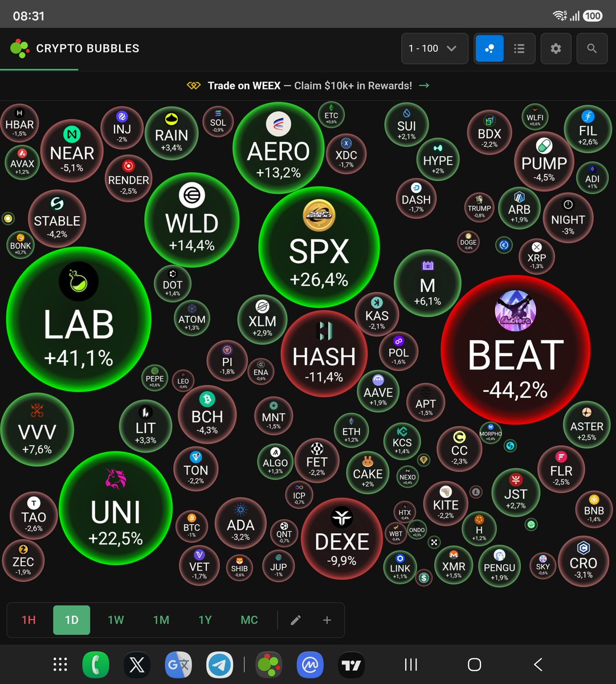Select the 1D timeframe tab
The height and width of the screenshot is (684, 616).
72,620
